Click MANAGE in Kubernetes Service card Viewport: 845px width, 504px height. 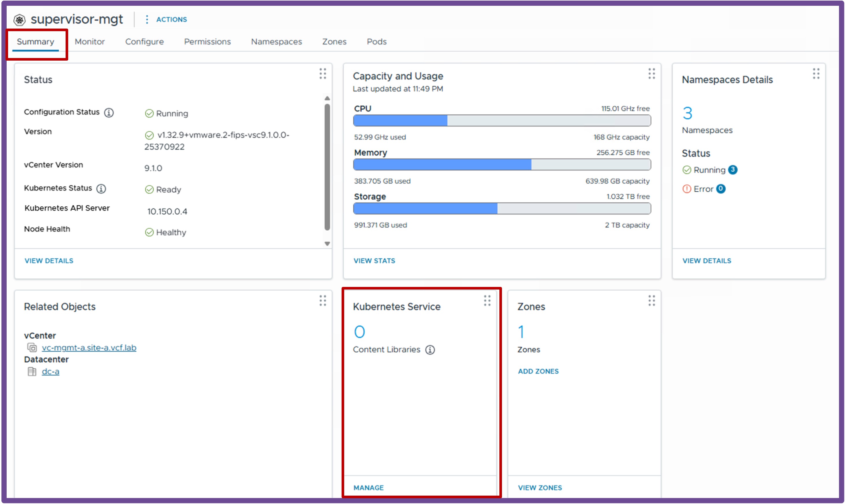click(368, 488)
